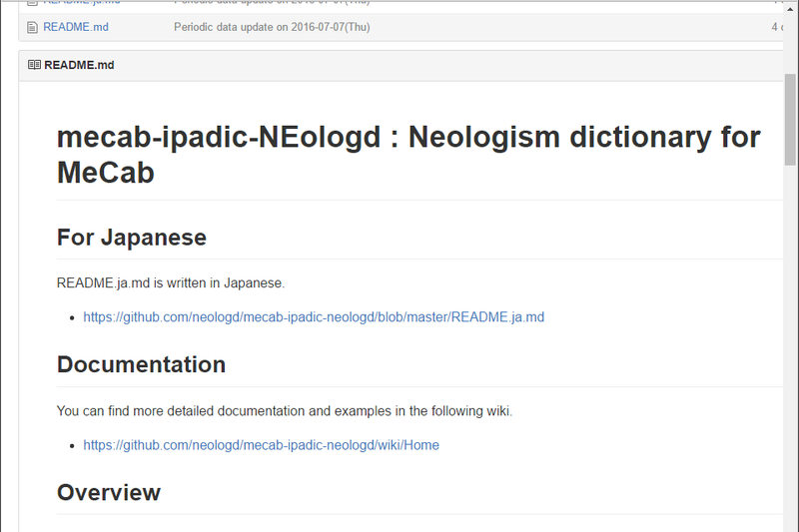The image size is (799, 532).
Task: Click the 'Documentation' heading
Action: (141, 364)
